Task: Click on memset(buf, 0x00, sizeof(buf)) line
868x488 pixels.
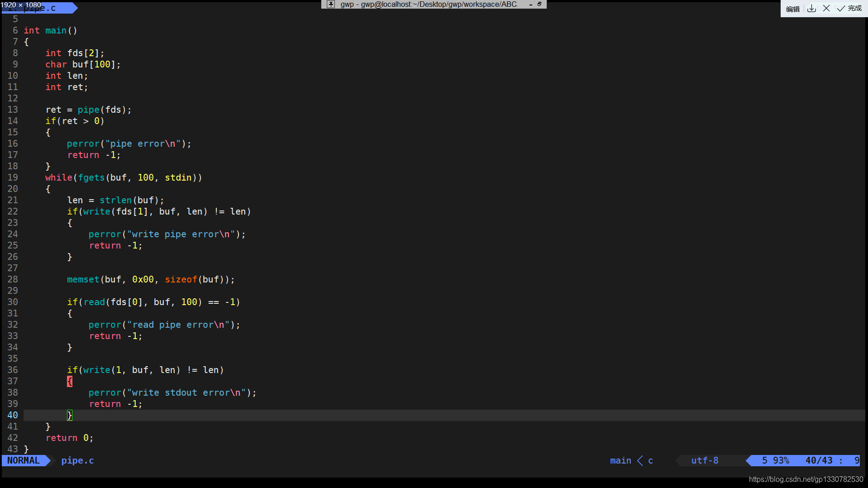Action: coord(151,279)
